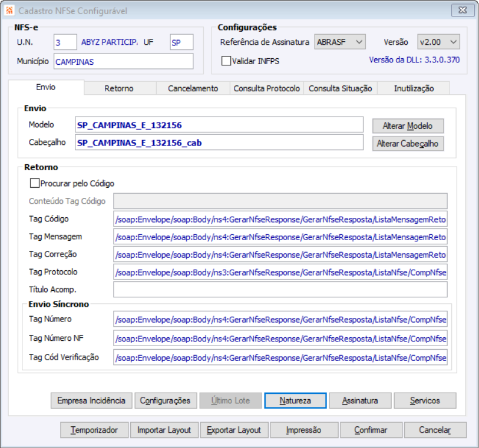Image resolution: width=479 pixels, height=448 pixels.
Task: Open the Assinatura button
Action: coord(360,400)
